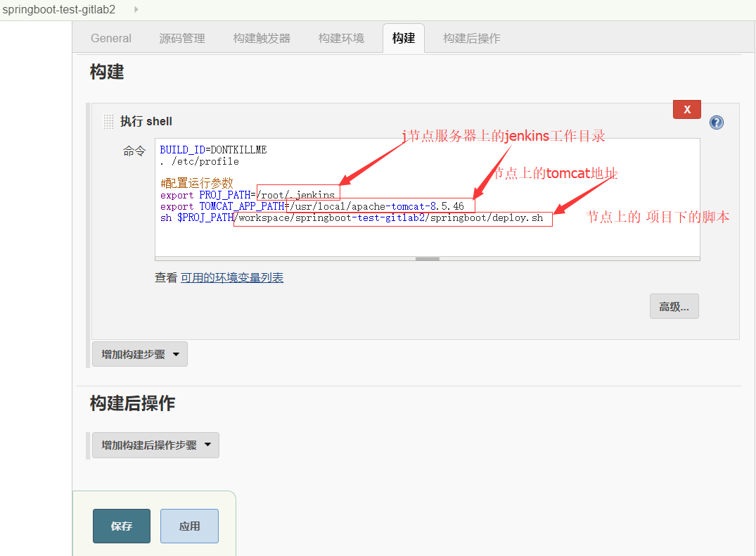This screenshot has width=756, height=556.
Task: Grab the textarea resize handle below commands
Action: pyautogui.click(x=427, y=259)
